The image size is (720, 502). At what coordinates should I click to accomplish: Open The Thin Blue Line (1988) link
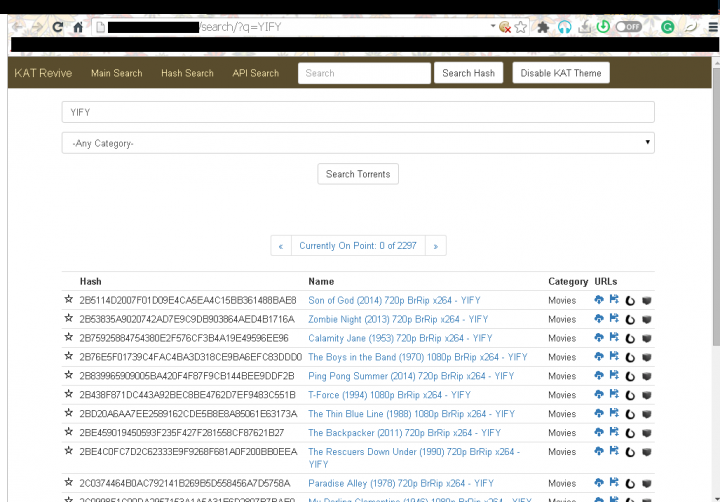[411, 414]
